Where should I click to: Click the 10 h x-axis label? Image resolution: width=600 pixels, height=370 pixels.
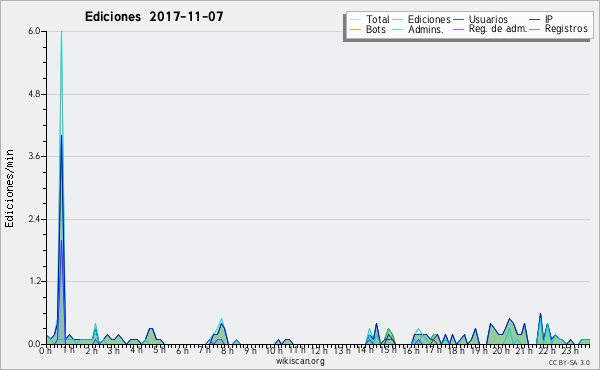(x=274, y=351)
